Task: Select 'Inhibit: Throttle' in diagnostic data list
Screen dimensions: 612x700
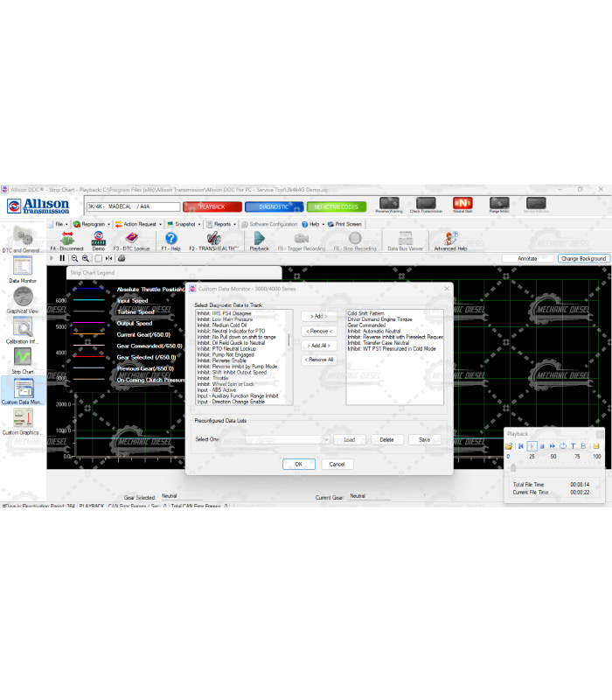Action: point(213,378)
